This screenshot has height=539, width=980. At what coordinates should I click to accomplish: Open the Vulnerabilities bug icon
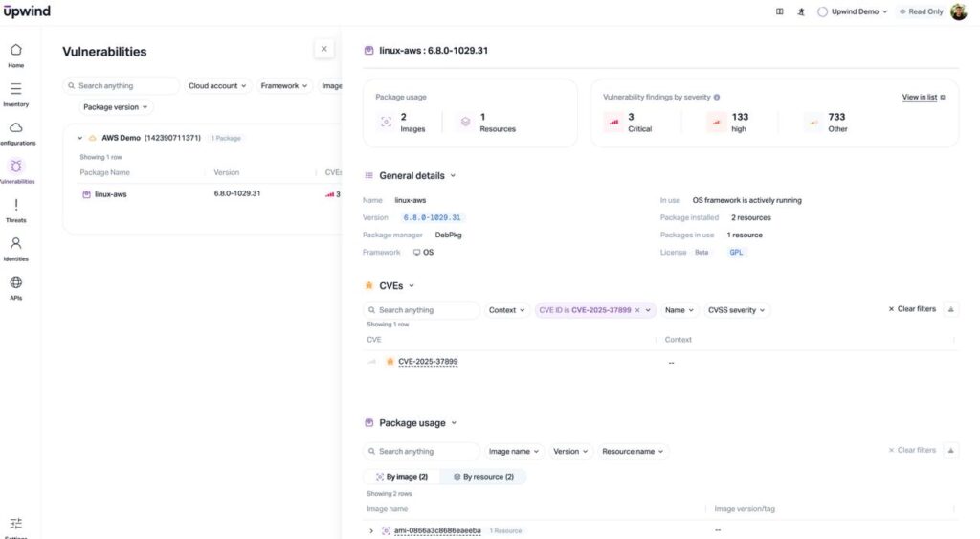(16, 167)
